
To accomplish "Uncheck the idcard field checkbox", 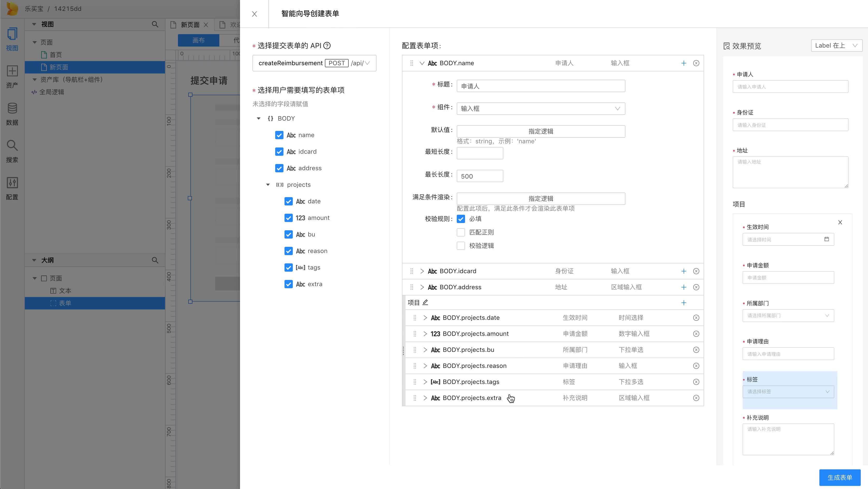I will (x=279, y=152).
